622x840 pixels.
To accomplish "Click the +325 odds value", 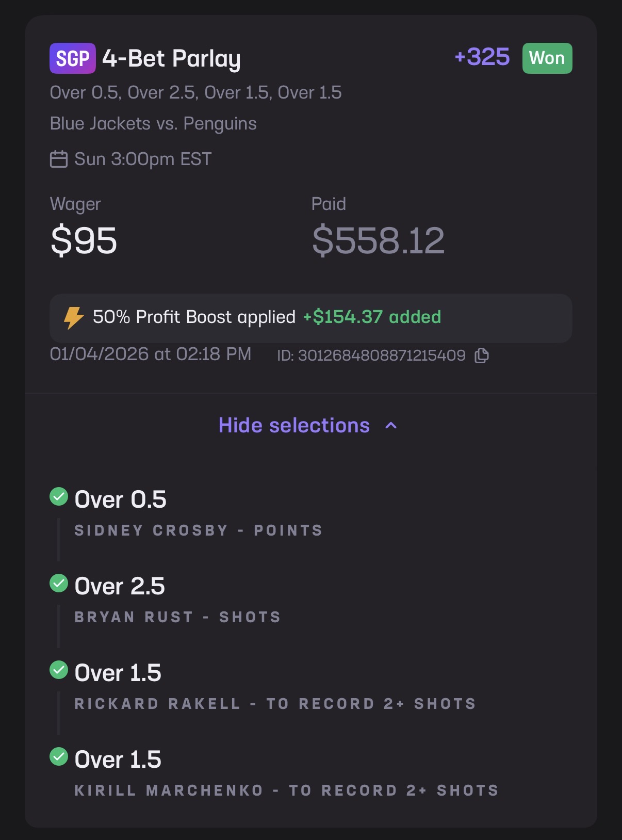I will pos(482,57).
